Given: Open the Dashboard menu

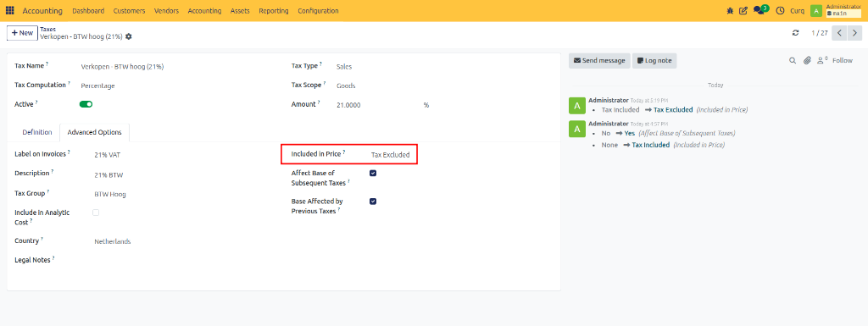Looking at the screenshot, I should 88,10.
